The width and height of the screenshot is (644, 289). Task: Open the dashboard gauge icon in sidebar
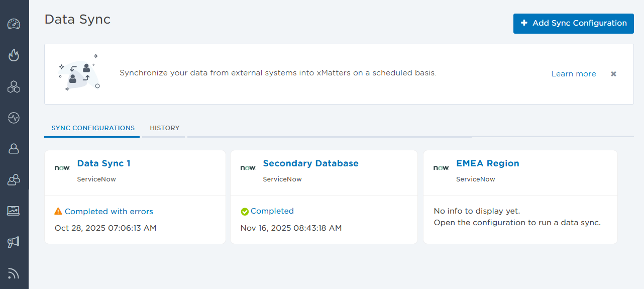14,24
